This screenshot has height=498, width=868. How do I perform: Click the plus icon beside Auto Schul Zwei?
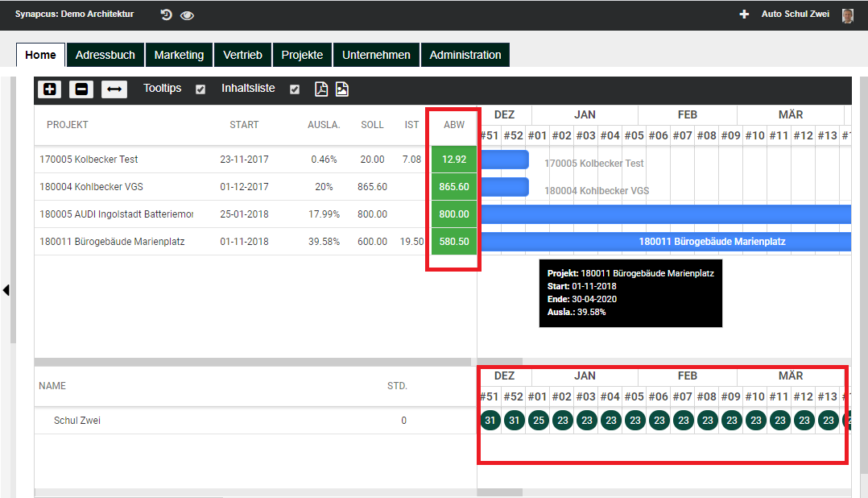coord(744,15)
